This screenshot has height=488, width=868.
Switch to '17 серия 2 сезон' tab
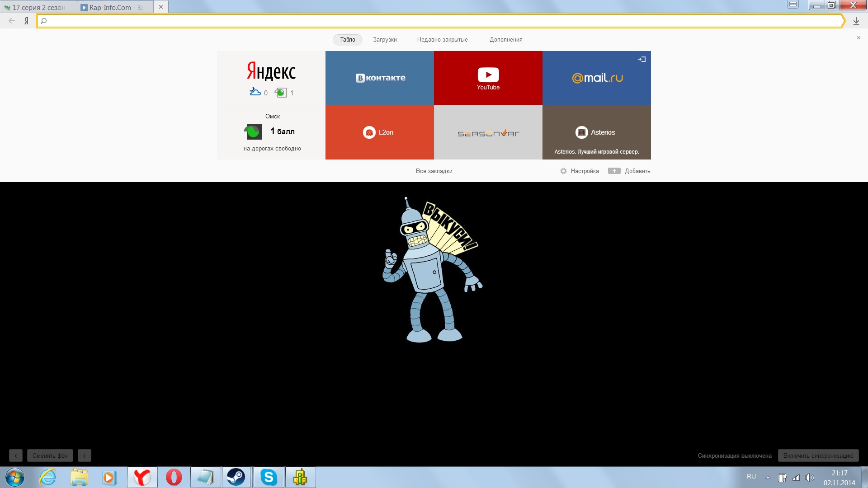click(39, 7)
